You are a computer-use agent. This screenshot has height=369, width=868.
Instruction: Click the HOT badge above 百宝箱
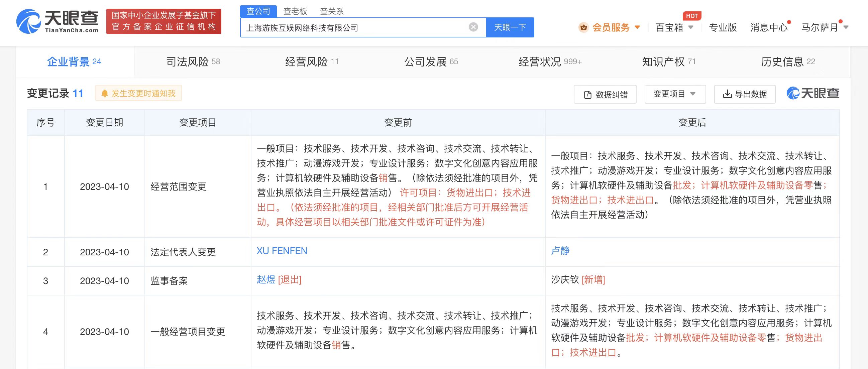pos(691,16)
